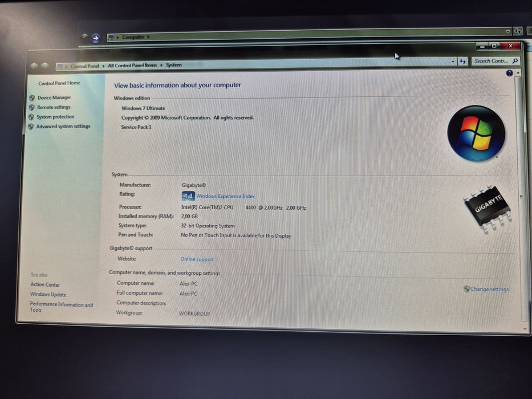Select the '2,00 GB' RAM value

tap(189, 217)
